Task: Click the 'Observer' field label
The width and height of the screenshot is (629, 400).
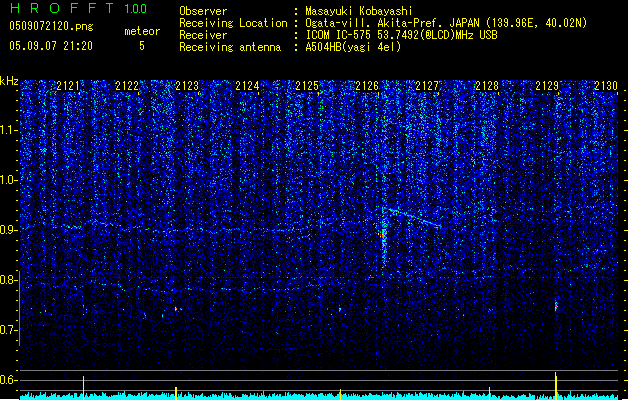Action: [x=203, y=11]
